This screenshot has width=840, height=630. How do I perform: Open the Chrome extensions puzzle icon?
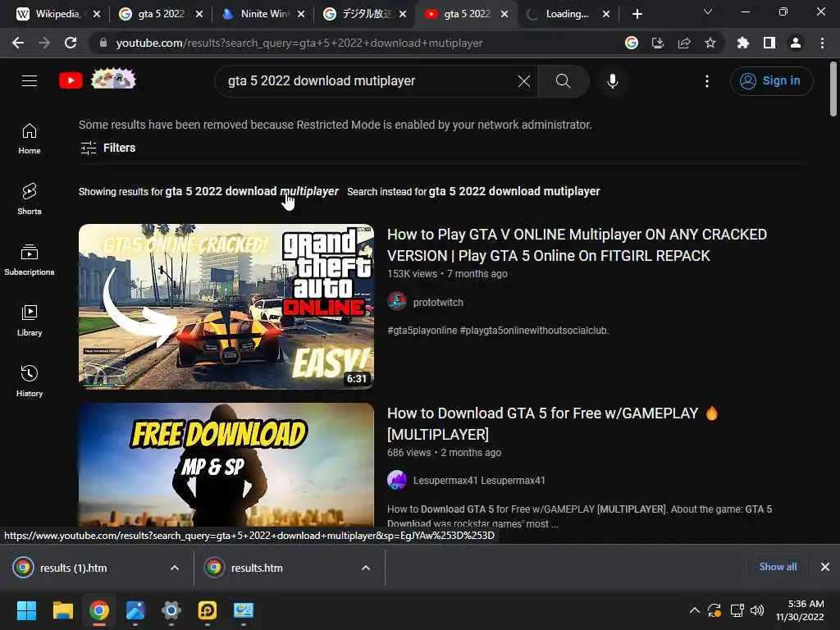pyautogui.click(x=743, y=43)
